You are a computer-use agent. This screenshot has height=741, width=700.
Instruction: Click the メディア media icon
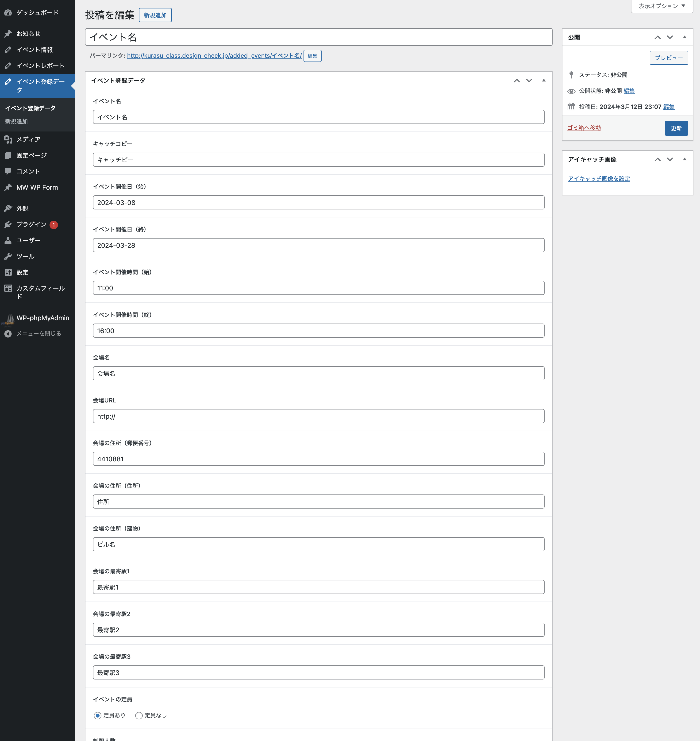click(8, 139)
